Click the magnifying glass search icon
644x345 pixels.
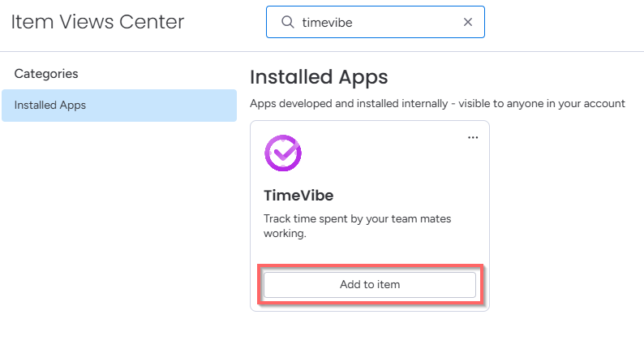click(x=287, y=22)
